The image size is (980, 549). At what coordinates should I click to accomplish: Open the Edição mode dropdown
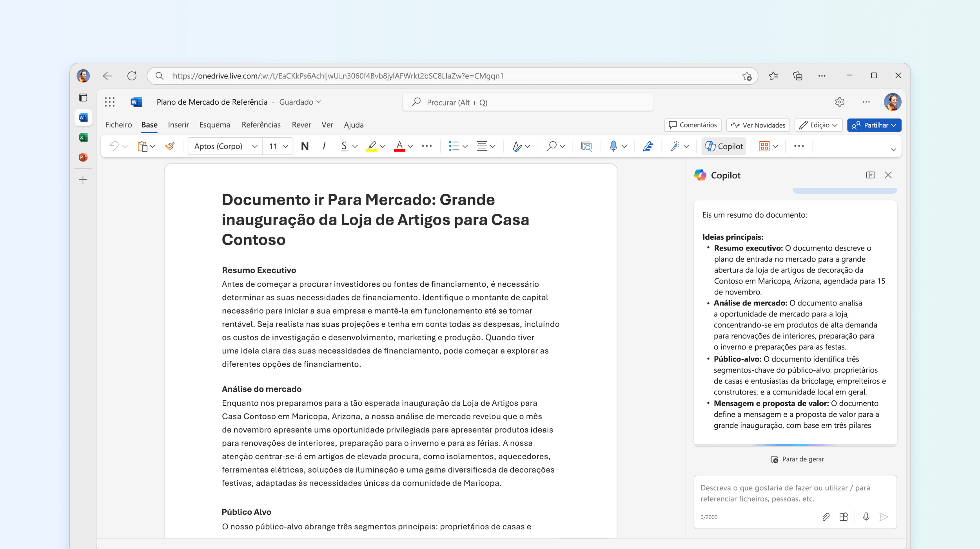click(x=818, y=125)
